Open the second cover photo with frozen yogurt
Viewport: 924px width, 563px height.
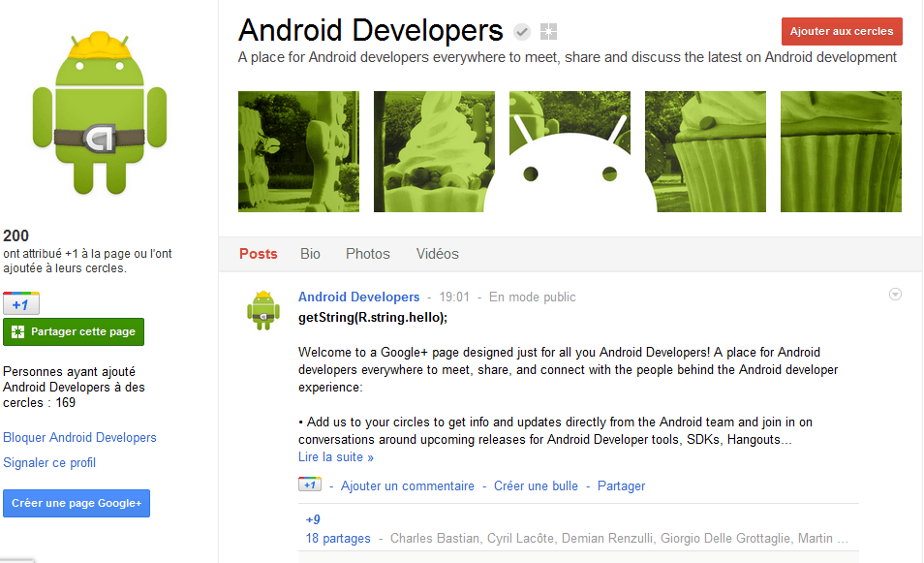(x=434, y=151)
